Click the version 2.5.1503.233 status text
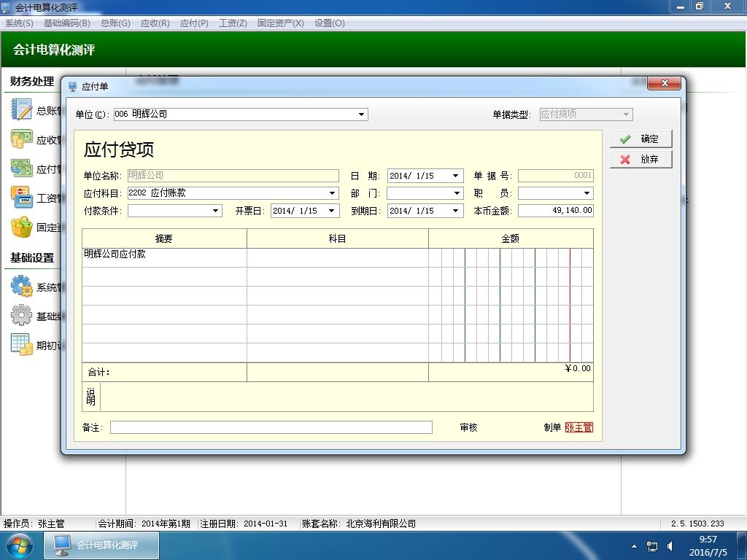Screen dimensions: 747x560 (x=697, y=524)
